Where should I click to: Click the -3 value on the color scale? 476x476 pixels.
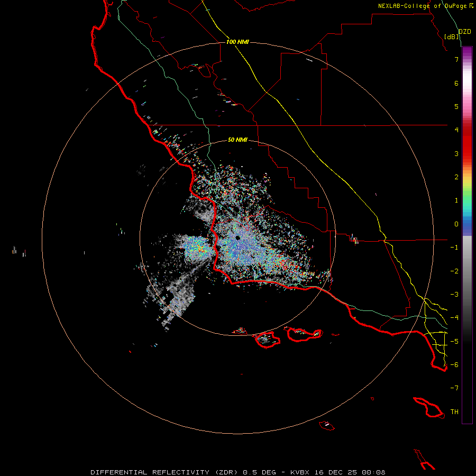(454, 295)
